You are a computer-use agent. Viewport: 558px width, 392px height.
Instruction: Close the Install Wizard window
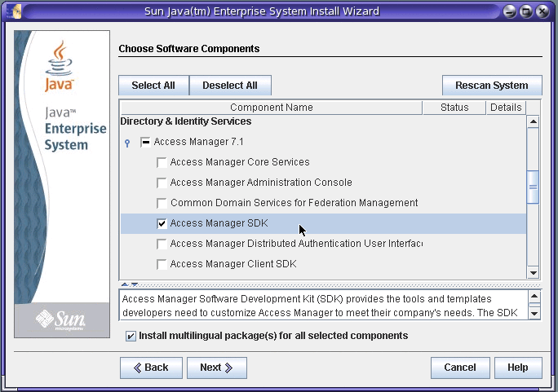click(x=542, y=11)
